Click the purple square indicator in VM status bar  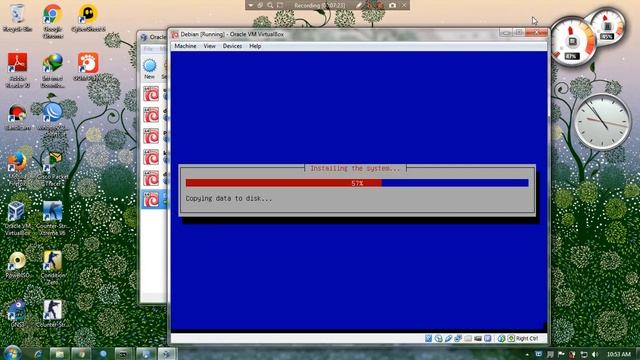[x=487, y=338]
